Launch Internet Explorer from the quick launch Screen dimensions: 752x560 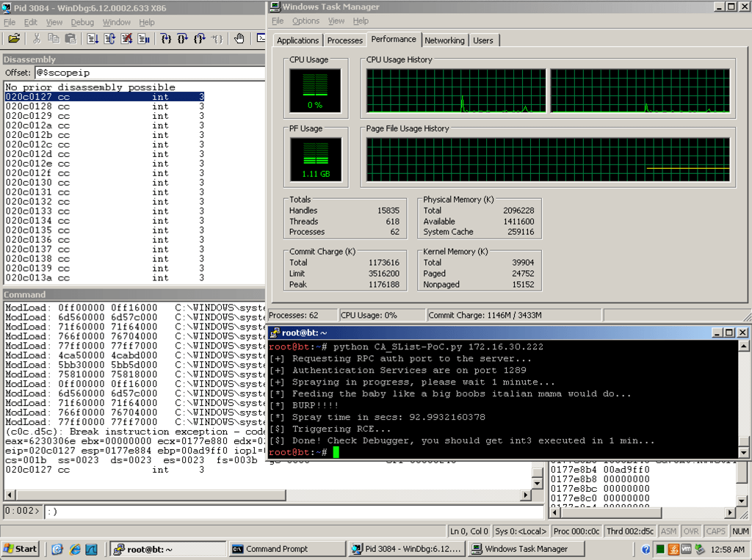coord(74,549)
